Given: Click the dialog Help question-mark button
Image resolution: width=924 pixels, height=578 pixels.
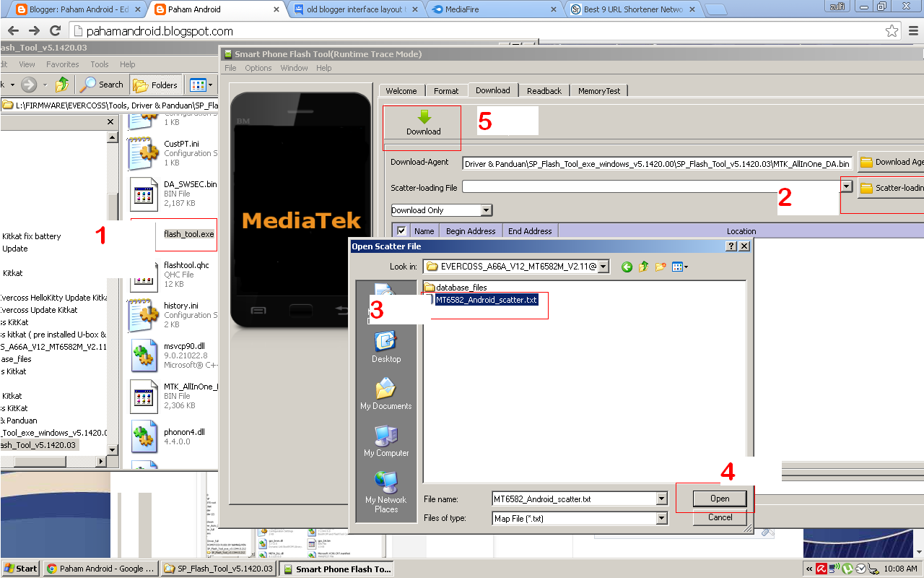Looking at the screenshot, I should (x=731, y=246).
